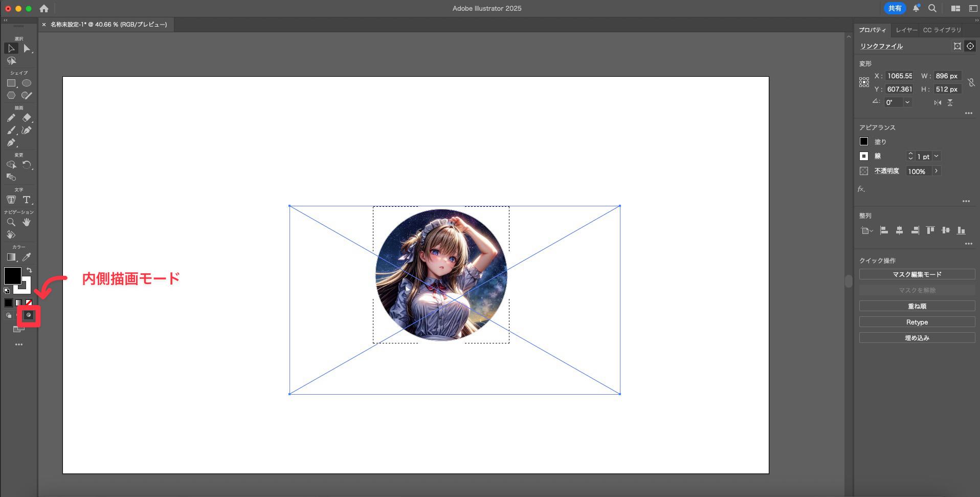
Task: Select the Direct Selection tool
Action: tap(27, 48)
